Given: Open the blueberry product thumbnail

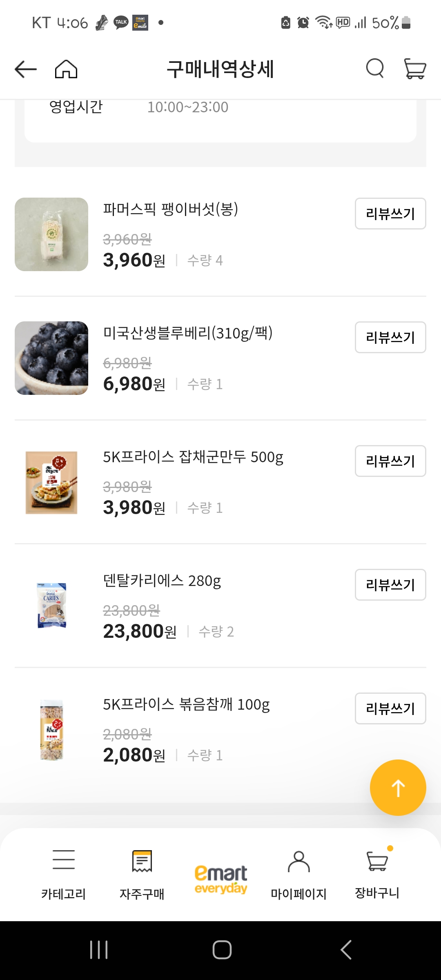Looking at the screenshot, I should (x=51, y=358).
